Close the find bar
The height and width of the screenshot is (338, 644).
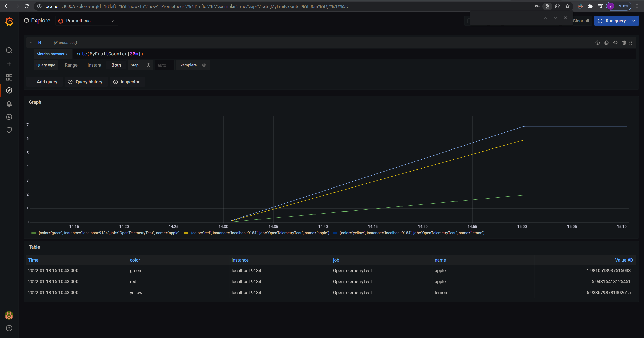(565, 18)
